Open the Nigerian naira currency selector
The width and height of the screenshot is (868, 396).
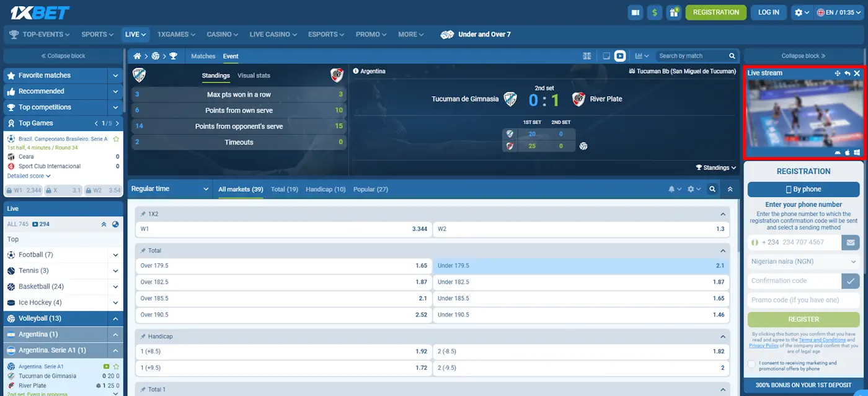point(803,261)
